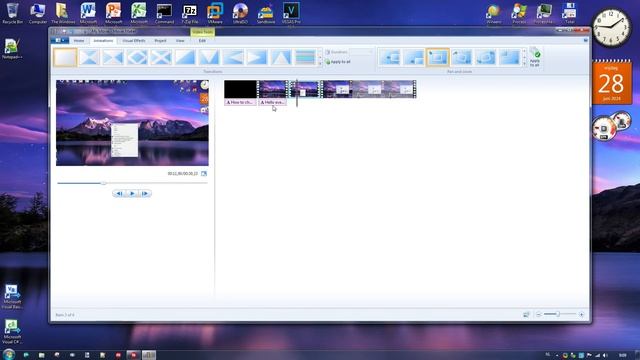Open the Duration combo box
Screen dimensions: 640x360
(x=361, y=52)
